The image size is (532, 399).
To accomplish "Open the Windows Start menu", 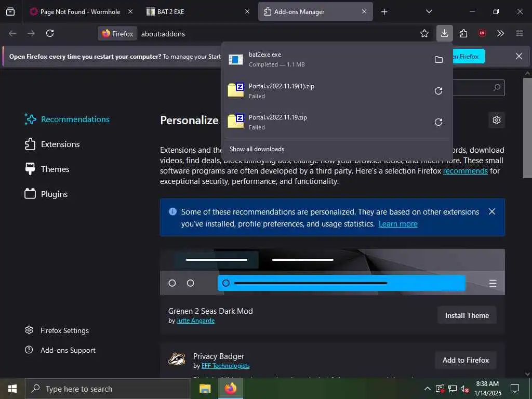I will (x=12, y=389).
